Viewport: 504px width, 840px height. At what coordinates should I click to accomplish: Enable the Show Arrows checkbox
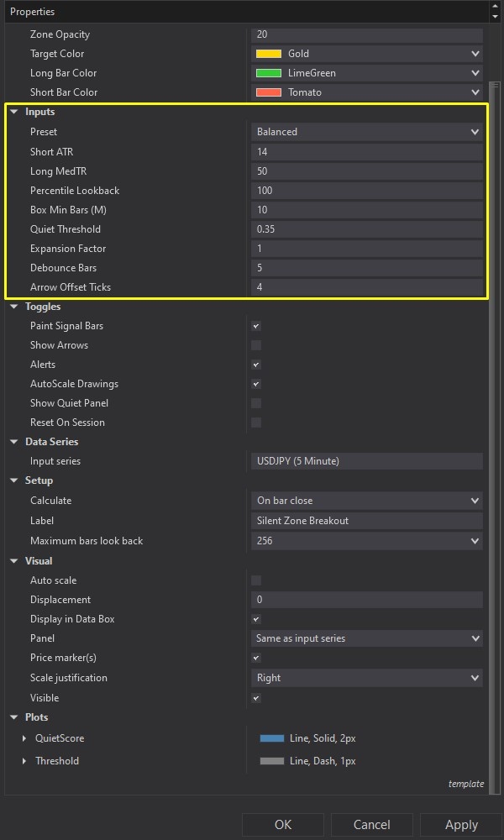click(255, 345)
